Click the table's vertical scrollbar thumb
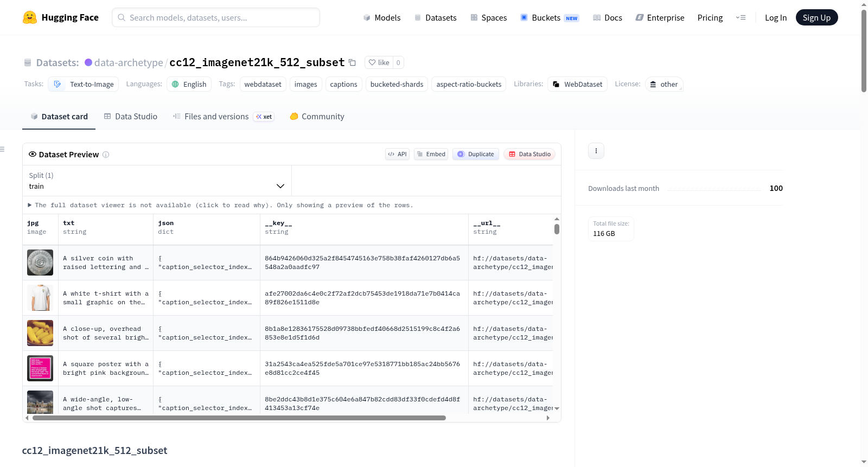 pyautogui.click(x=557, y=229)
